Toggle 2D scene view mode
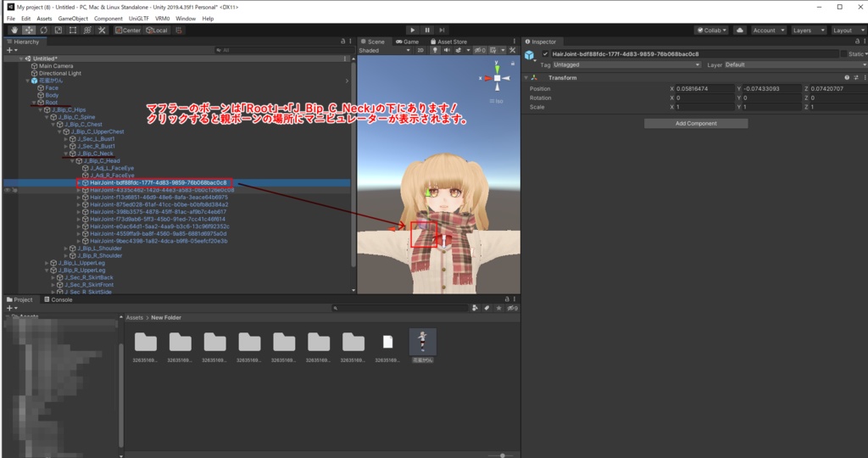868x458 pixels. coord(420,50)
